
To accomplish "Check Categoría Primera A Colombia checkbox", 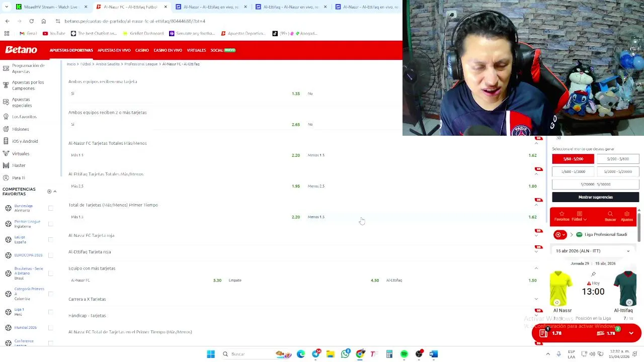I will coord(50,294).
